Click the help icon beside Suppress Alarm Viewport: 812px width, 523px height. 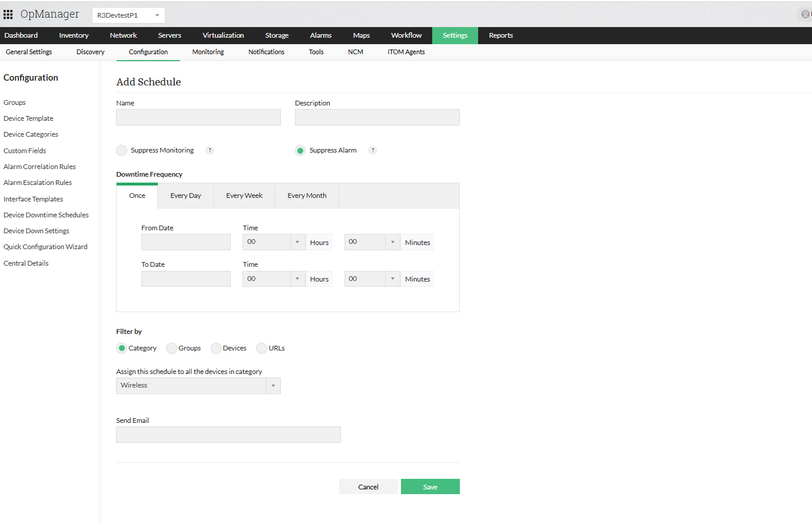[372, 150]
